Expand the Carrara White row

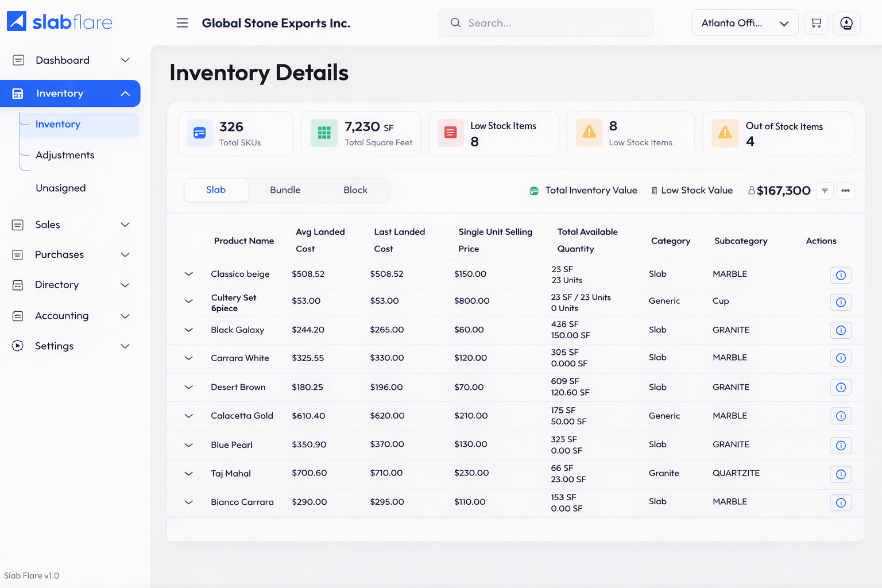point(188,358)
